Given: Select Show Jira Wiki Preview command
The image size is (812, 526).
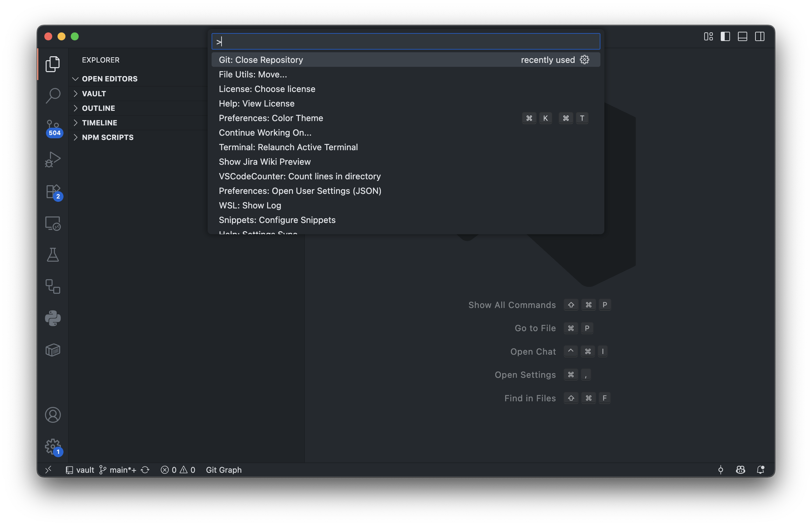Looking at the screenshot, I should [406, 162].
